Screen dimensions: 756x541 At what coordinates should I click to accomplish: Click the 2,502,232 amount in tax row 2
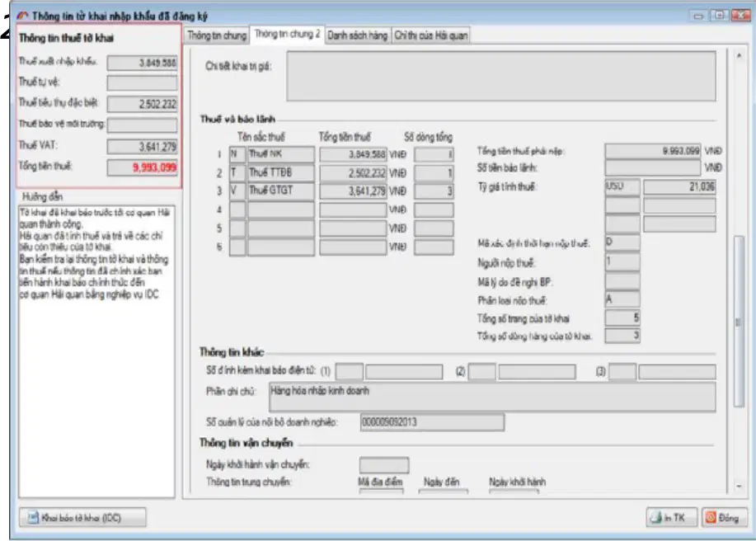coord(353,172)
